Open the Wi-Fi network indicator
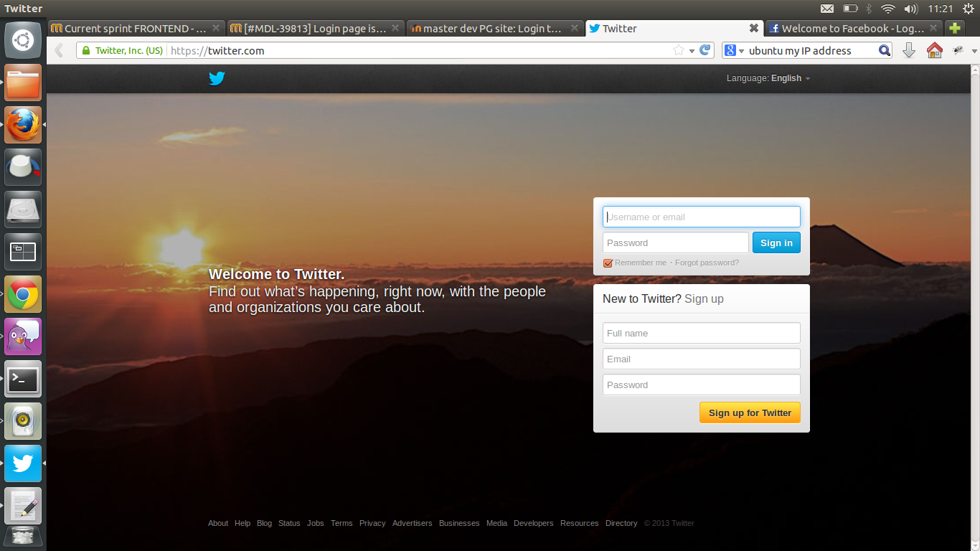Viewport: 980px width, 551px height. pos(888,9)
